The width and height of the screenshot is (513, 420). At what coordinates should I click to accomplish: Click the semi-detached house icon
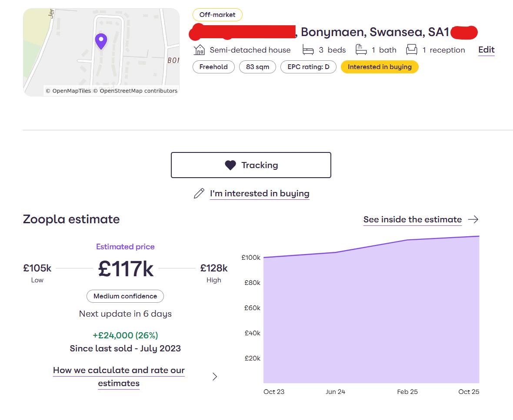click(199, 50)
